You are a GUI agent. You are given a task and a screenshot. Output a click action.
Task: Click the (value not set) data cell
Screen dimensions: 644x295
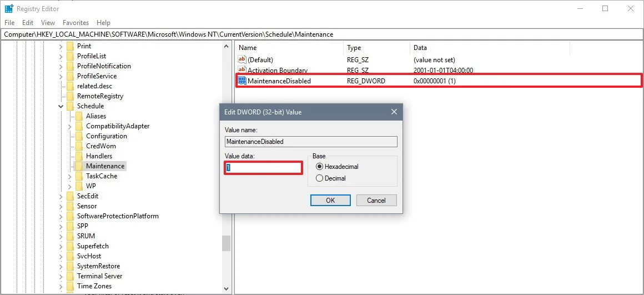click(x=434, y=60)
